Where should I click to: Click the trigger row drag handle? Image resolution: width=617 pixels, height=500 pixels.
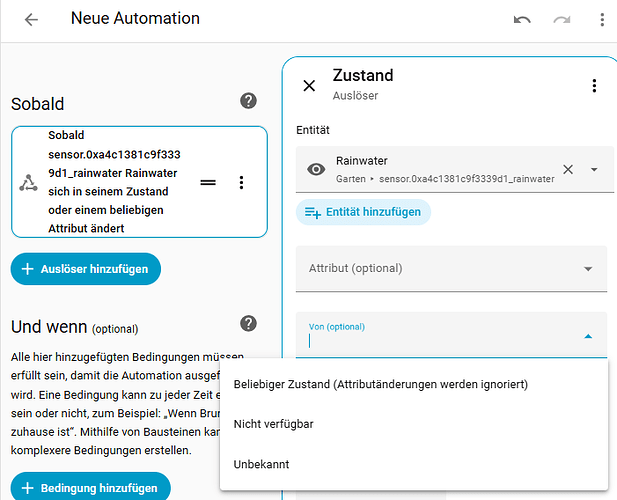[x=208, y=183]
